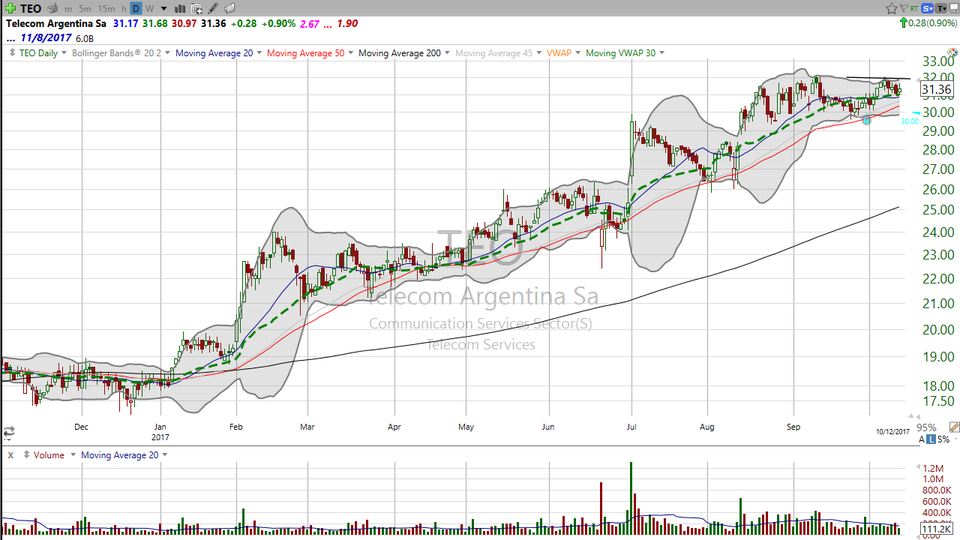Select the Weekly (W) timeframe
Screen dimensions: 960x540
[x=149, y=9]
